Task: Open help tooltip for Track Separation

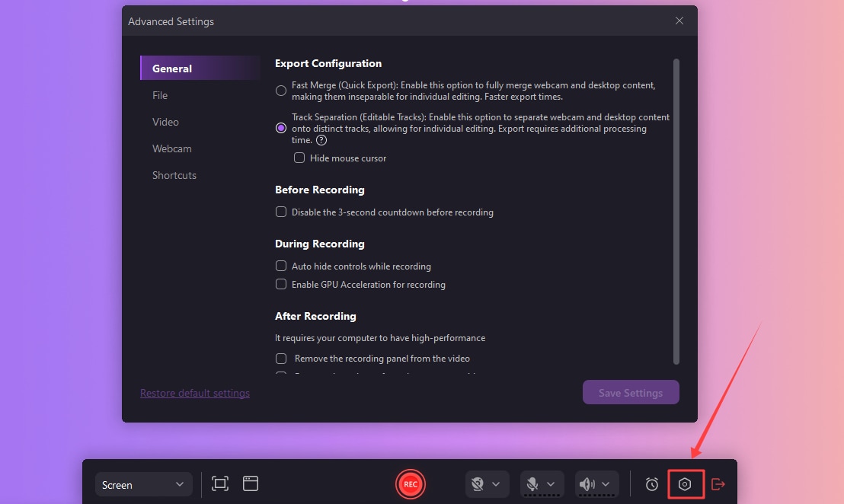Action: [x=321, y=140]
